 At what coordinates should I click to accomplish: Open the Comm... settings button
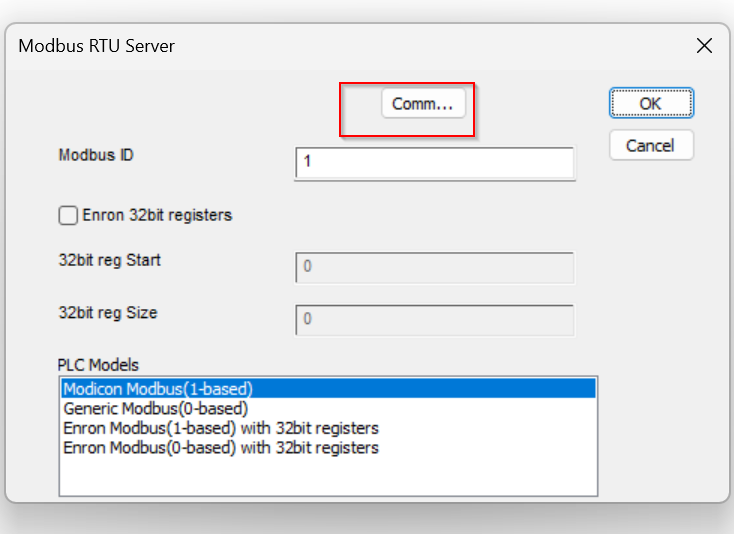[x=423, y=103]
